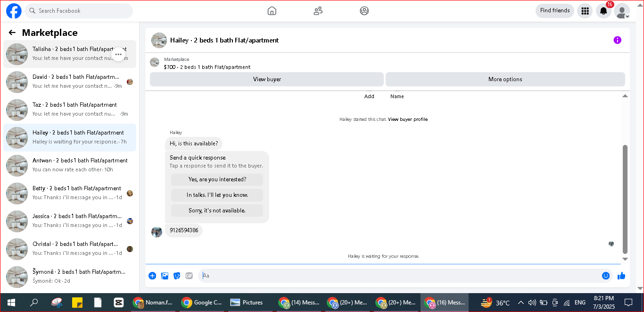Open Sticky Notes from taskbar
This screenshot has width=644, height=312.
click(77, 303)
